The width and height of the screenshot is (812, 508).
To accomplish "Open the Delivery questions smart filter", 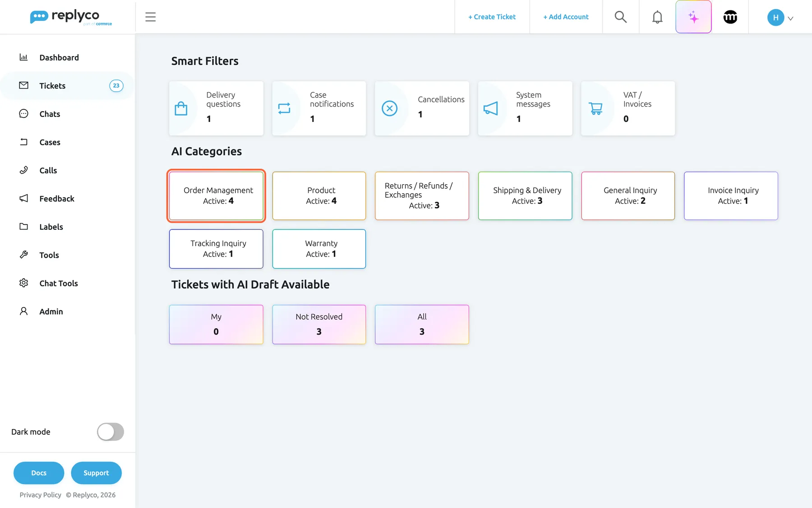I will 216,108.
